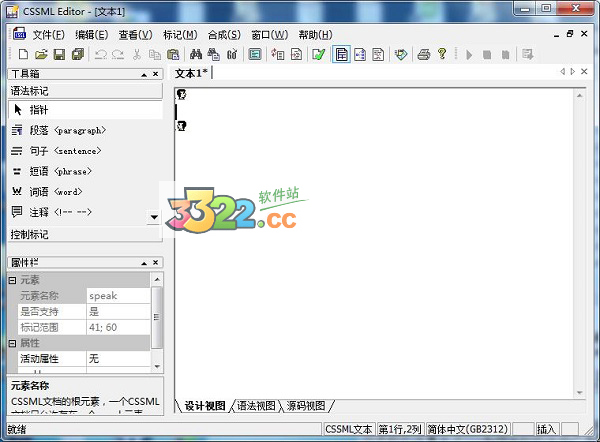Click the closing speak tag marker
This screenshot has width=600, height=442.
click(182, 126)
